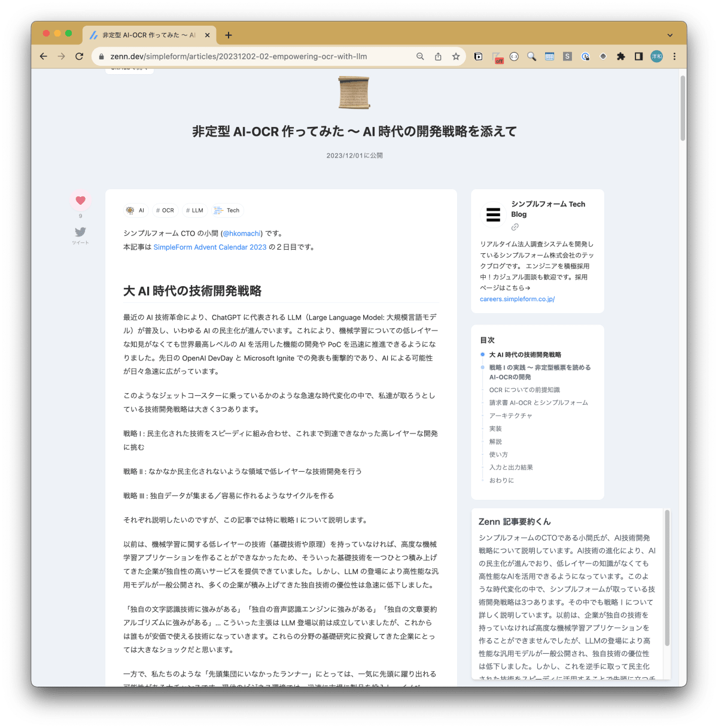Open the Chrome profile avatar
Screen dimensions: 718x728
coord(657,56)
